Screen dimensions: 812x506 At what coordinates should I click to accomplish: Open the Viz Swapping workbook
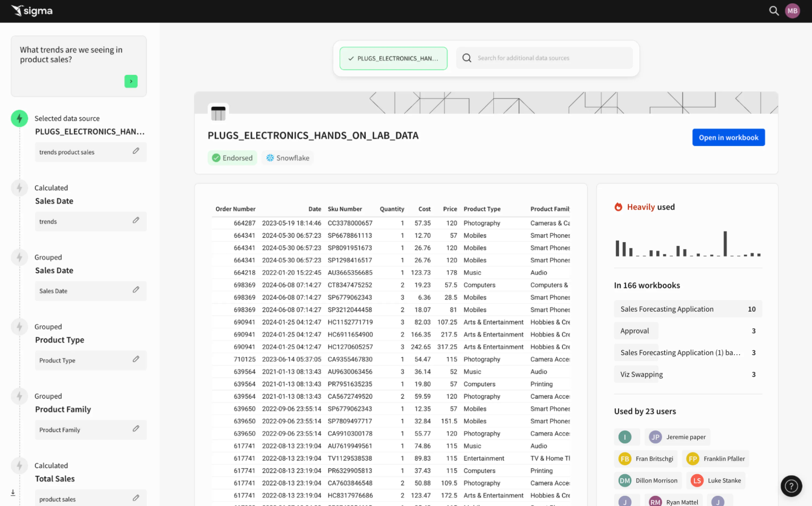pyautogui.click(x=641, y=374)
